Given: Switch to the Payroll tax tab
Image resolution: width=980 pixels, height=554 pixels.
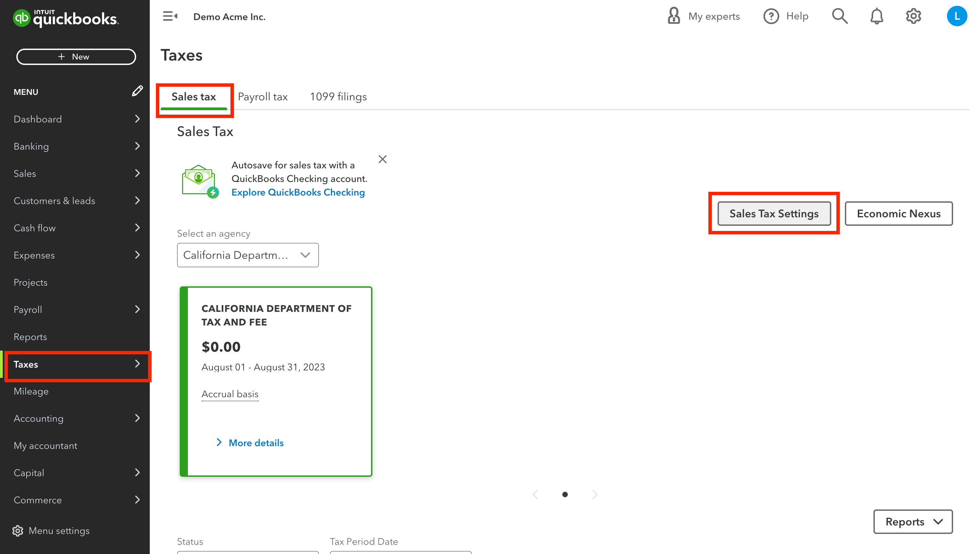Looking at the screenshot, I should [263, 97].
